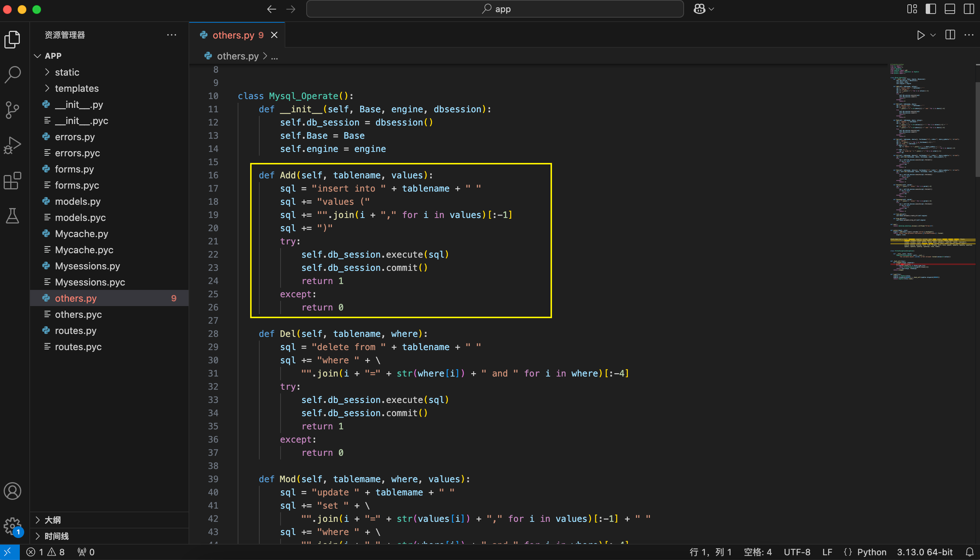Click the errors and warnings indicator

[x=47, y=552]
